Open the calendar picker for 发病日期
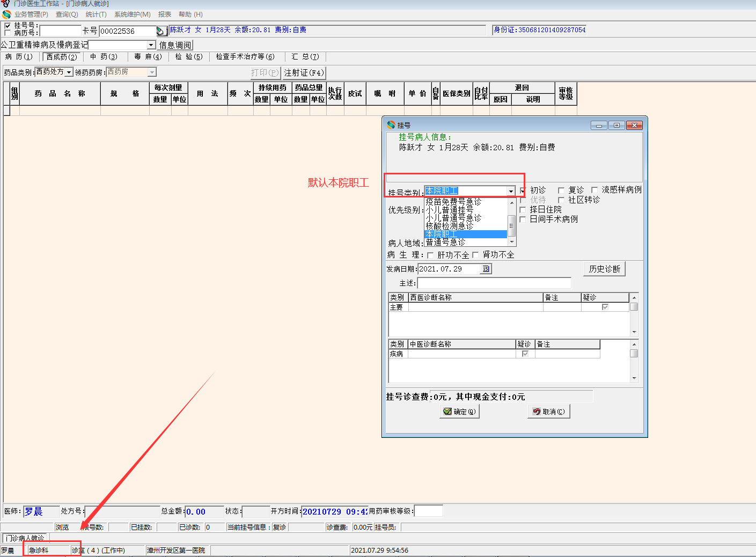 [x=486, y=269]
